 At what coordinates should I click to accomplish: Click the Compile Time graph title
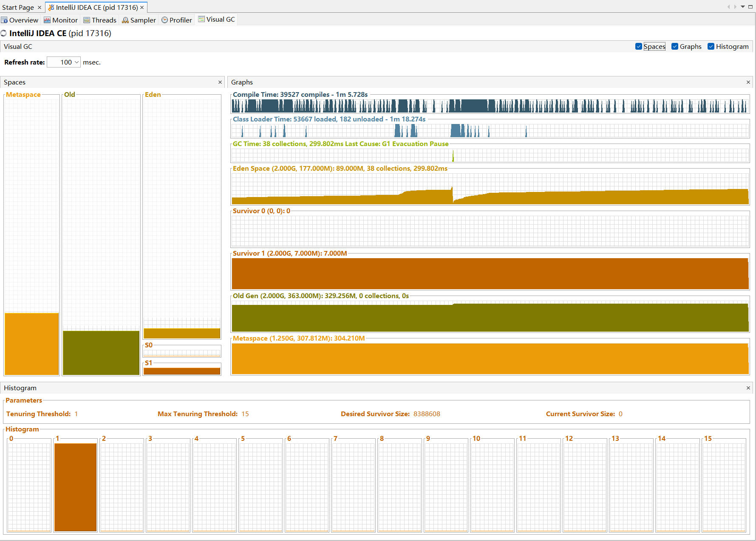click(300, 95)
